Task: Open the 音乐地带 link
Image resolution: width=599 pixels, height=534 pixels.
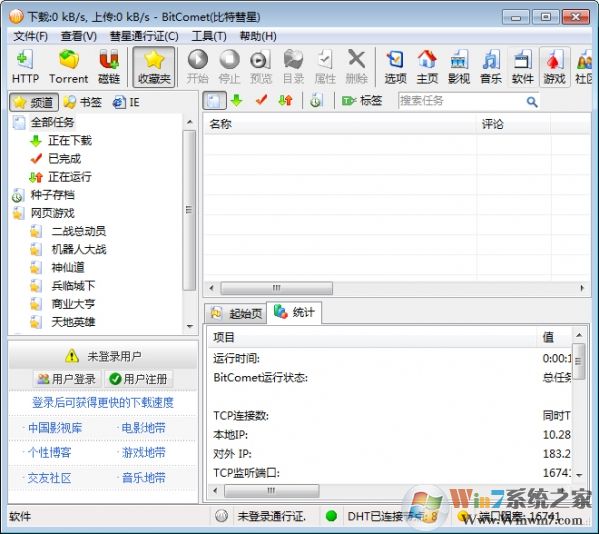Action: coord(143,478)
